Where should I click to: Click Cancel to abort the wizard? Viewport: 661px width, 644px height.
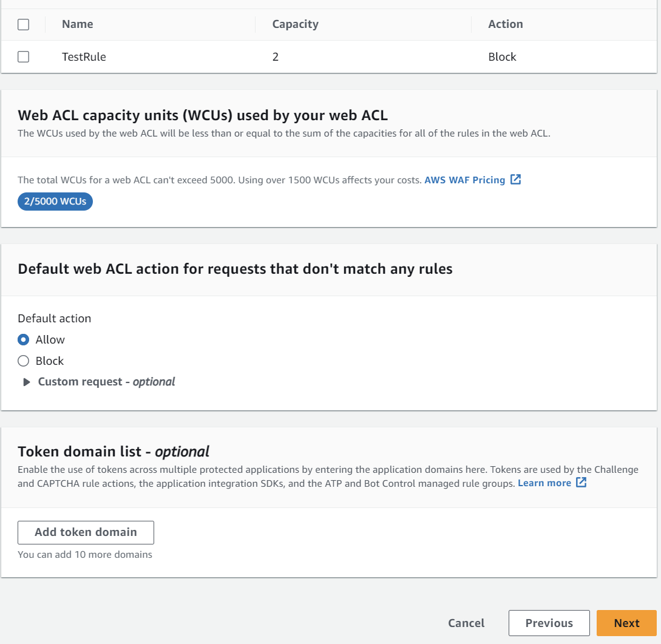[466, 623]
